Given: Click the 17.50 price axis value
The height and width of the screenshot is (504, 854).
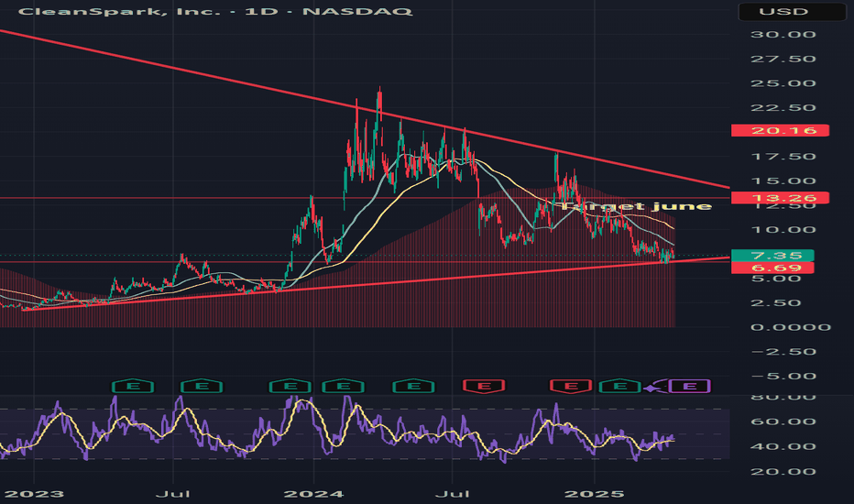Looking at the screenshot, I should point(783,157).
